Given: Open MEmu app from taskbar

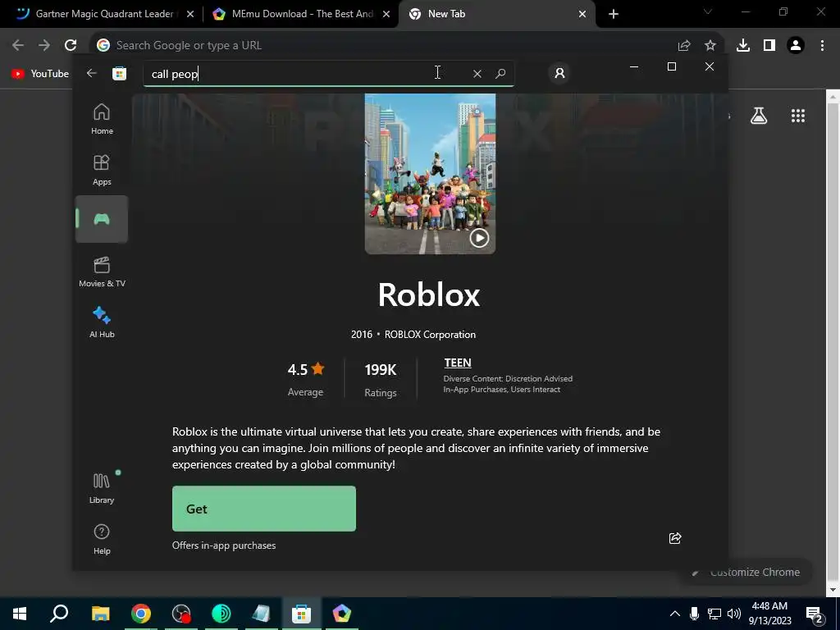Looking at the screenshot, I should [x=342, y=614].
